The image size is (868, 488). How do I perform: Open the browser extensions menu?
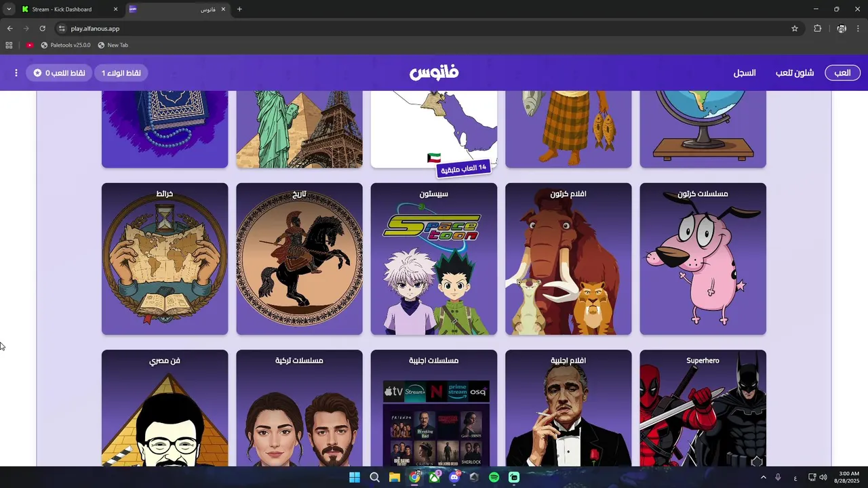(x=817, y=28)
